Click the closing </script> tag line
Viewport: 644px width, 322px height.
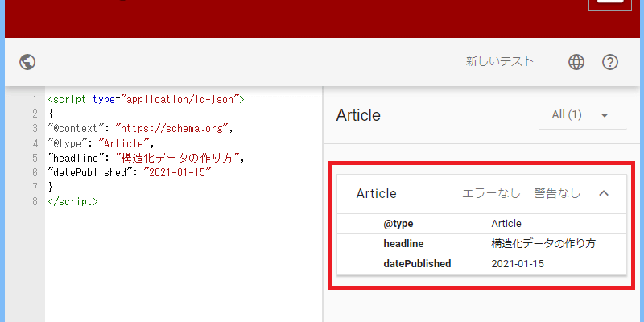coord(73,202)
